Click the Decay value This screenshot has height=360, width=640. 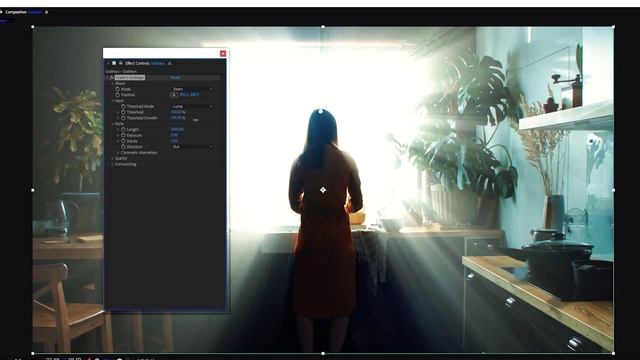(174, 141)
